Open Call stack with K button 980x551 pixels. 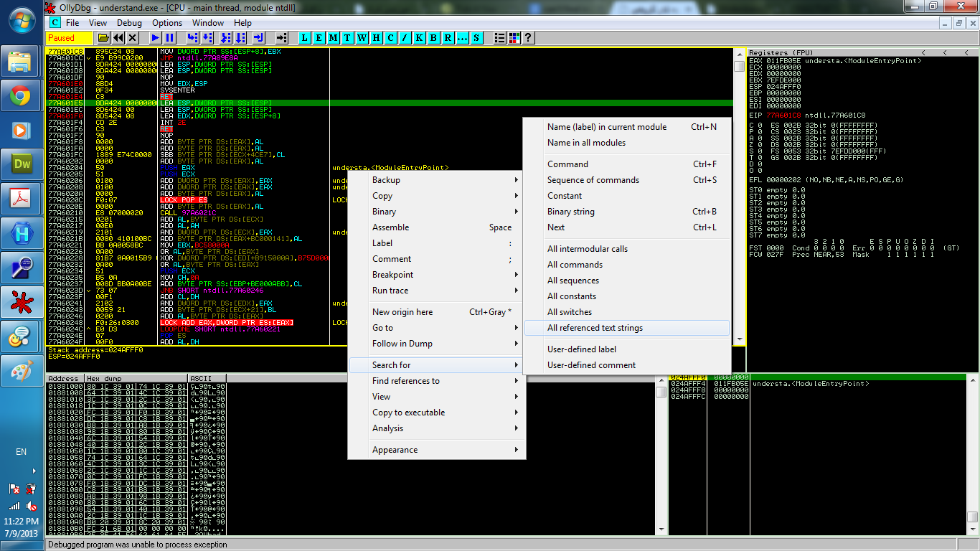coord(420,37)
